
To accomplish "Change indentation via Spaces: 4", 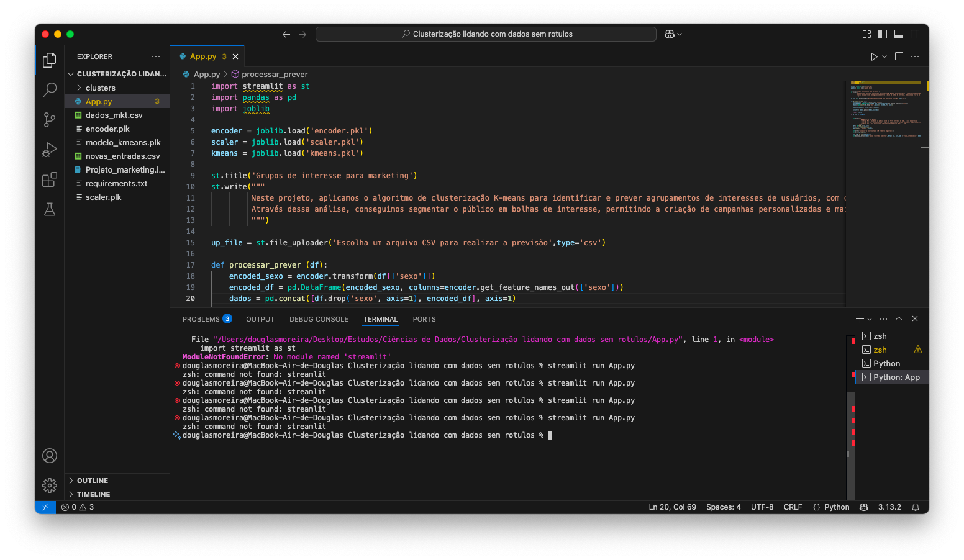I will [x=723, y=507].
